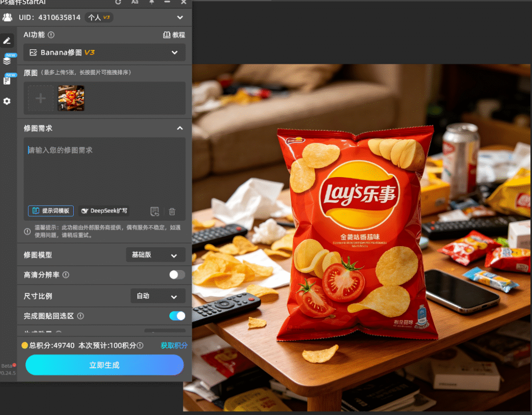Viewport: 532px width, 415px height.
Task: Show info tooltip for 完成图贴回选区
Action: [x=81, y=316]
